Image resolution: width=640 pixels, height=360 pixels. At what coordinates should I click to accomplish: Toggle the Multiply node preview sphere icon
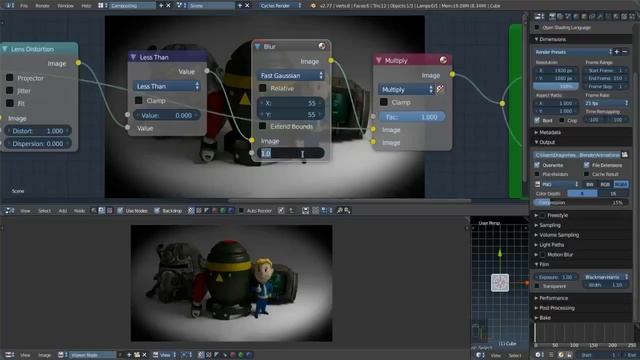(x=443, y=60)
